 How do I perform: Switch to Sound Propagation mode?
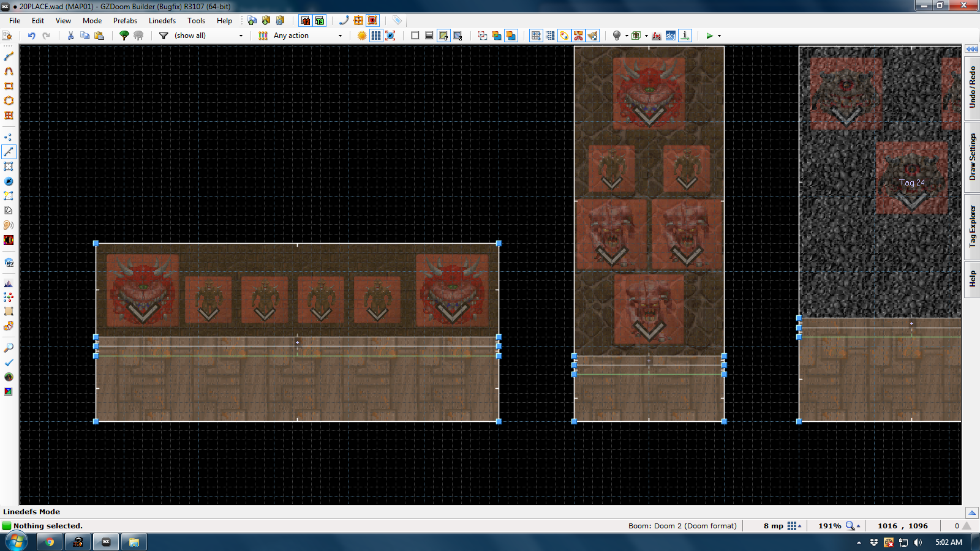click(x=9, y=225)
